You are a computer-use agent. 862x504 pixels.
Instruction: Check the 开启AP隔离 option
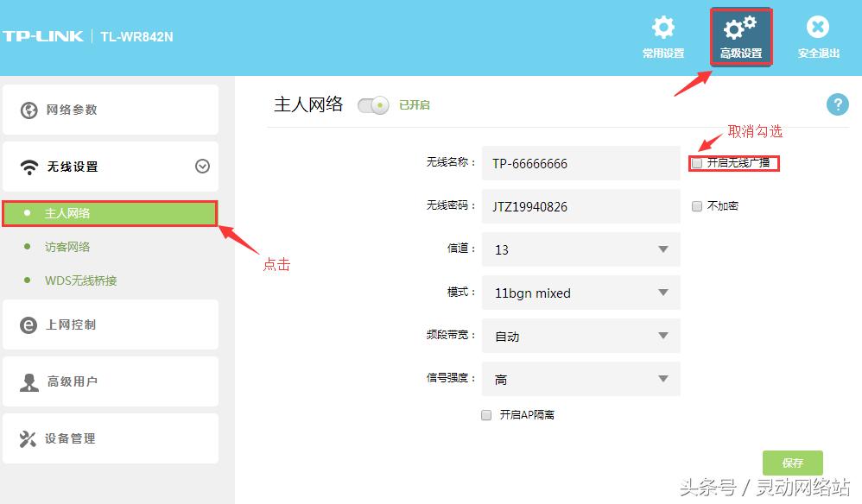(x=486, y=414)
